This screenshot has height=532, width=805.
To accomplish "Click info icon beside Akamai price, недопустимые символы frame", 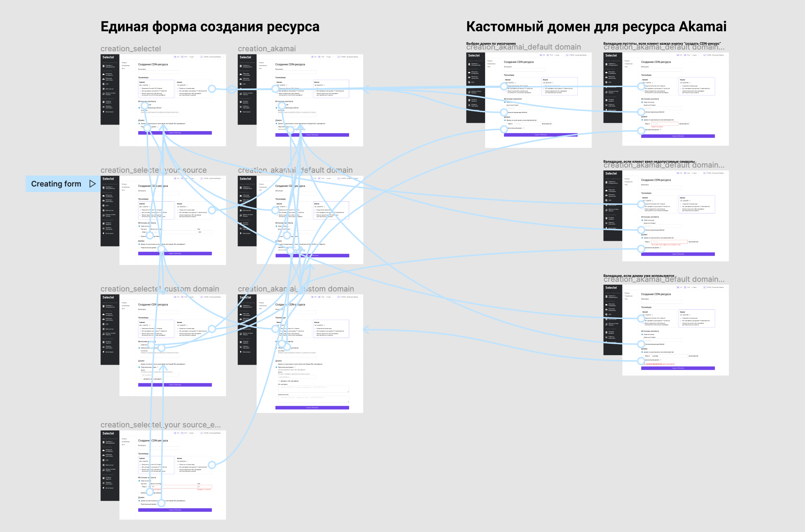I will pos(690,201).
